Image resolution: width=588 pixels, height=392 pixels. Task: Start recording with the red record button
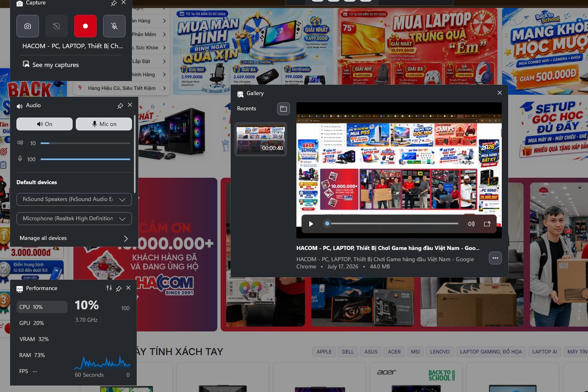85,26
